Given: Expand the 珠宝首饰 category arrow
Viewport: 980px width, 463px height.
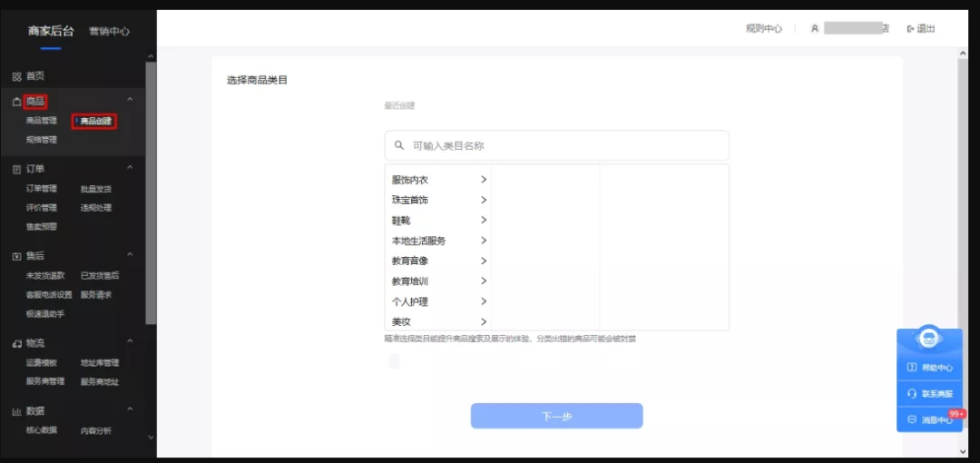Looking at the screenshot, I should click(483, 201).
